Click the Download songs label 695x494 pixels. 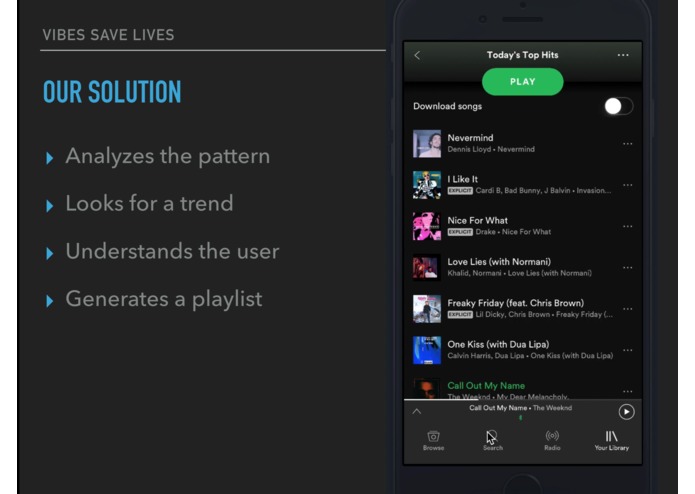click(x=447, y=106)
